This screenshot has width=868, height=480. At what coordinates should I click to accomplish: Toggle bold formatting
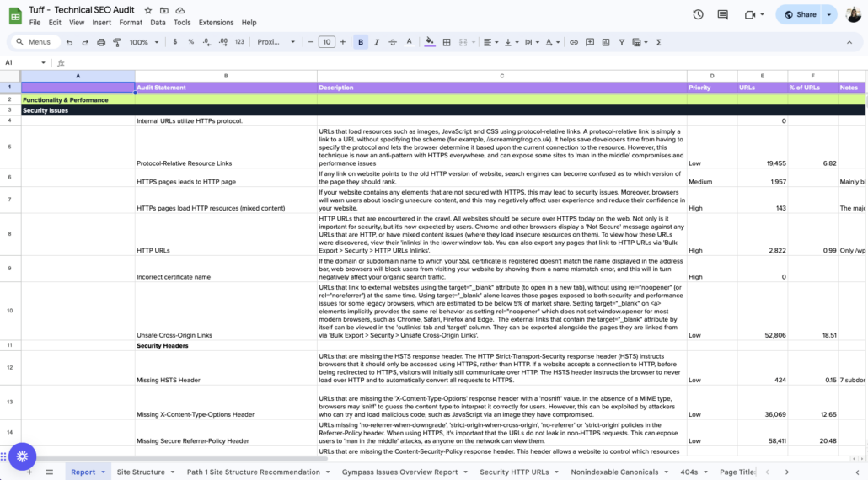[x=362, y=42]
